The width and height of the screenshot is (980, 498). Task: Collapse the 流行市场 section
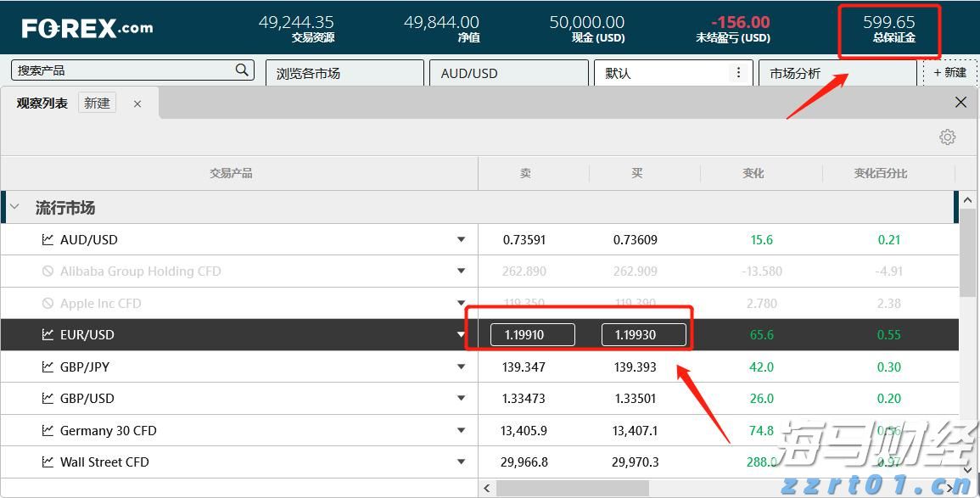[x=14, y=206]
